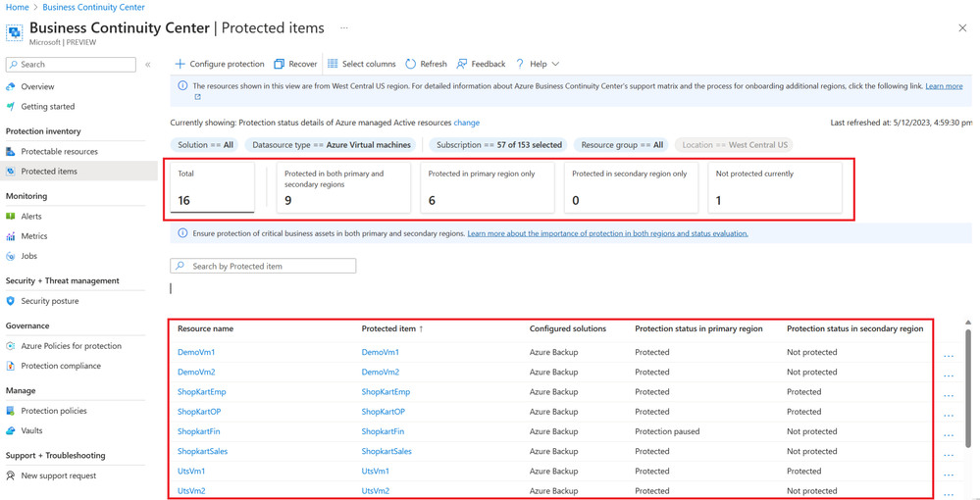Open the more options ellipsis for UtsVm2
The width and height of the screenshot is (980, 500).
(949, 494)
